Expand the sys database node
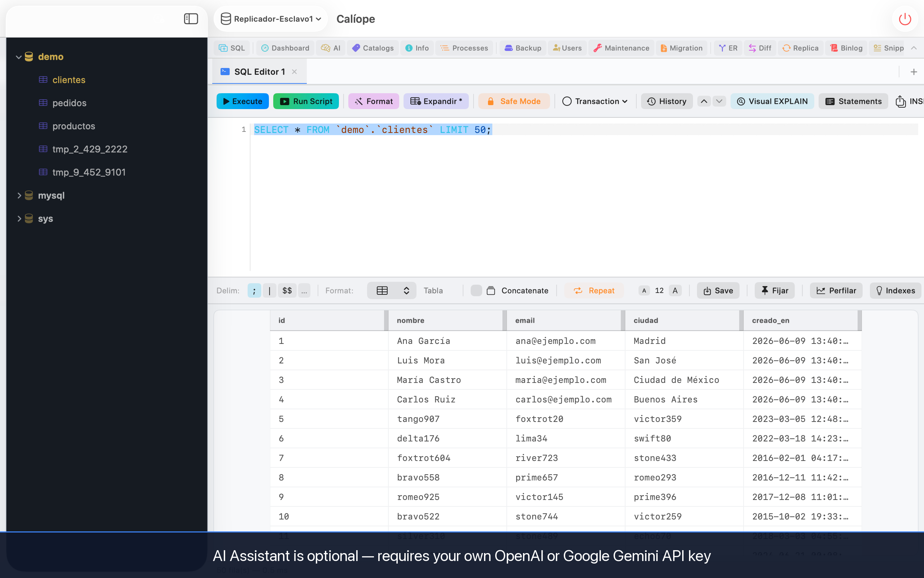This screenshot has height=578, width=924. (x=18, y=219)
